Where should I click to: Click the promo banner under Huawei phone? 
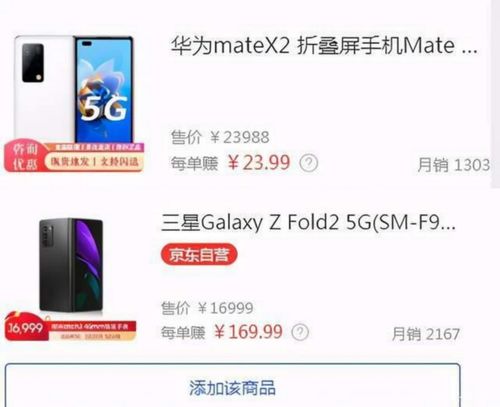(x=74, y=157)
